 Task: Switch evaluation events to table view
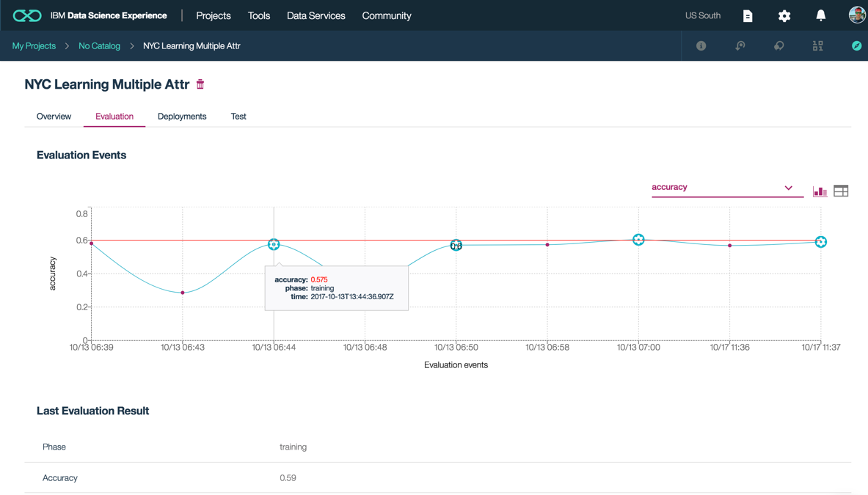click(x=841, y=190)
